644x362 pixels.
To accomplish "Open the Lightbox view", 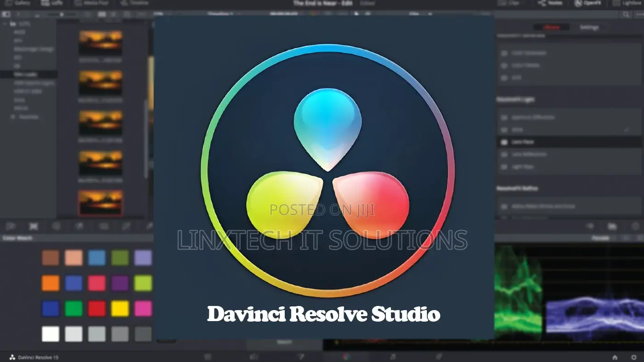I will [628, 3].
